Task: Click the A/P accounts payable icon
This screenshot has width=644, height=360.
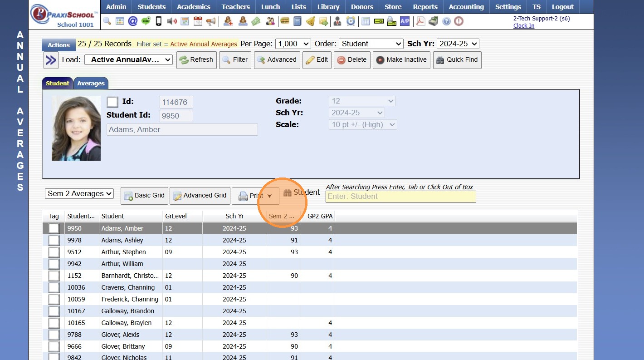Action: pos(405,21)
